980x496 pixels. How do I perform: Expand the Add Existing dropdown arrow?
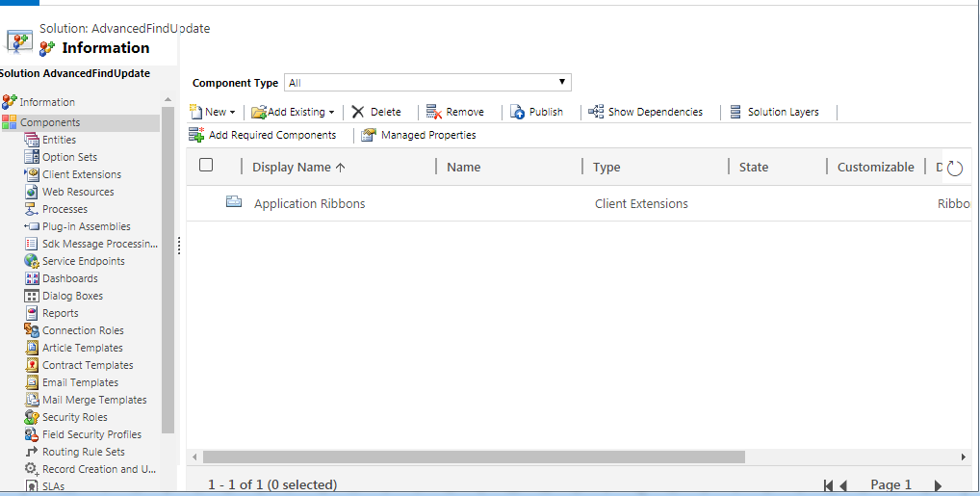click(x=331, y=113)
